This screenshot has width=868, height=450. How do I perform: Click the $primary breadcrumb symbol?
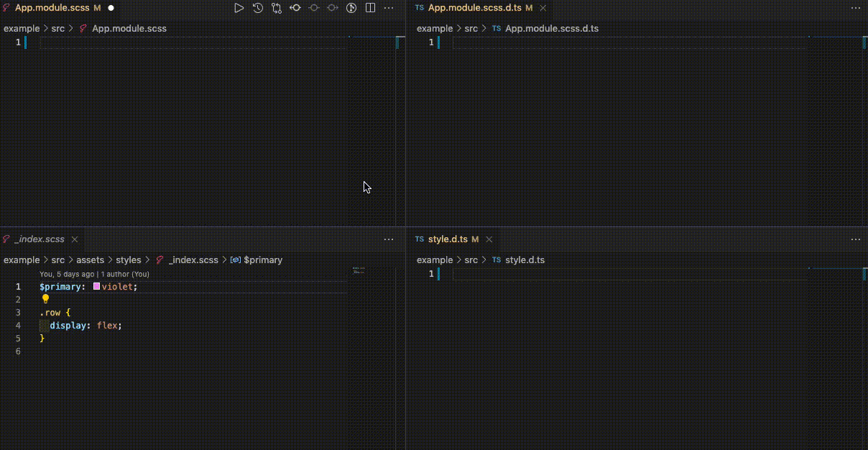(262, 260)
